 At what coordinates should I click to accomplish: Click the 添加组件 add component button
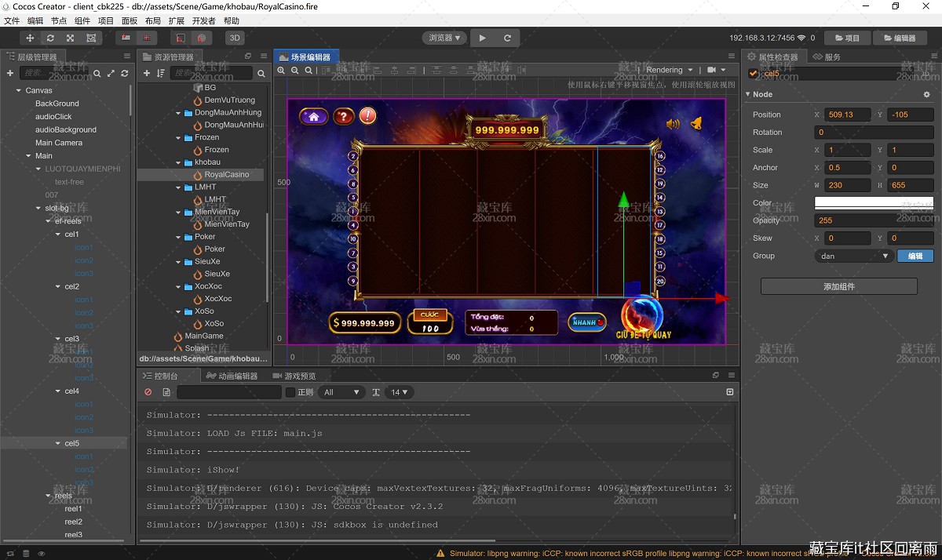point(838,286)
